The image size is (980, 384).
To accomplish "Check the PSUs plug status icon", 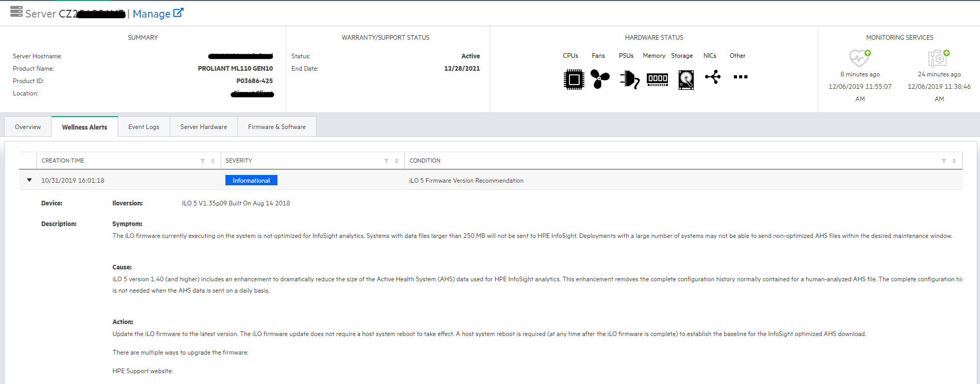I will point(629,79).
